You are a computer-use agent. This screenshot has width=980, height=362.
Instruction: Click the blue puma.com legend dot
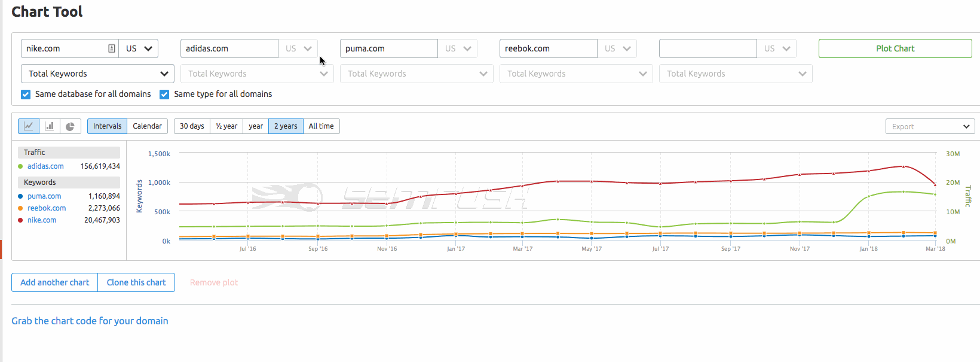coord(21,196)
